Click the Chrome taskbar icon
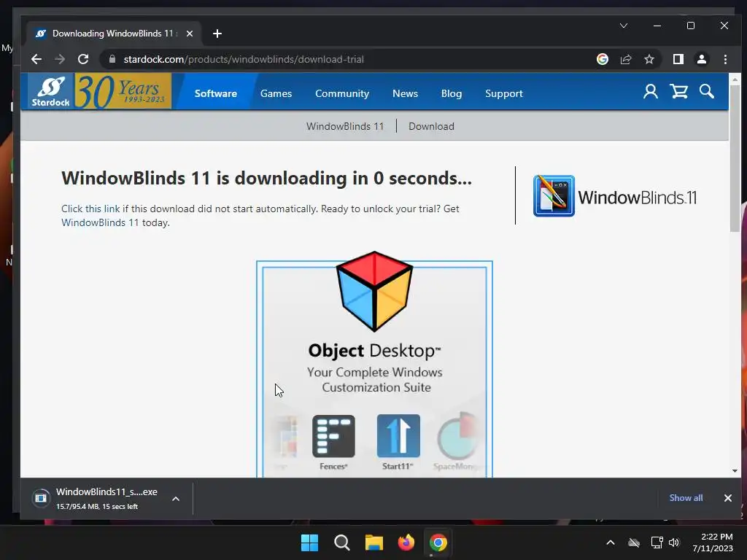Screen dimensions: 747x560 [438, 542]
